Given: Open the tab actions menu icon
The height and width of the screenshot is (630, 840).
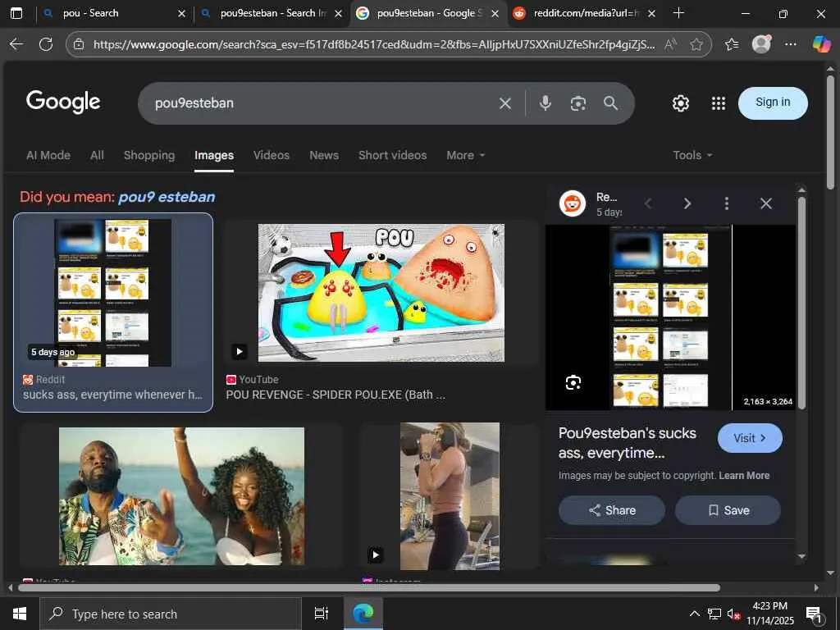Looking at the screenshot, I should 16,13.
